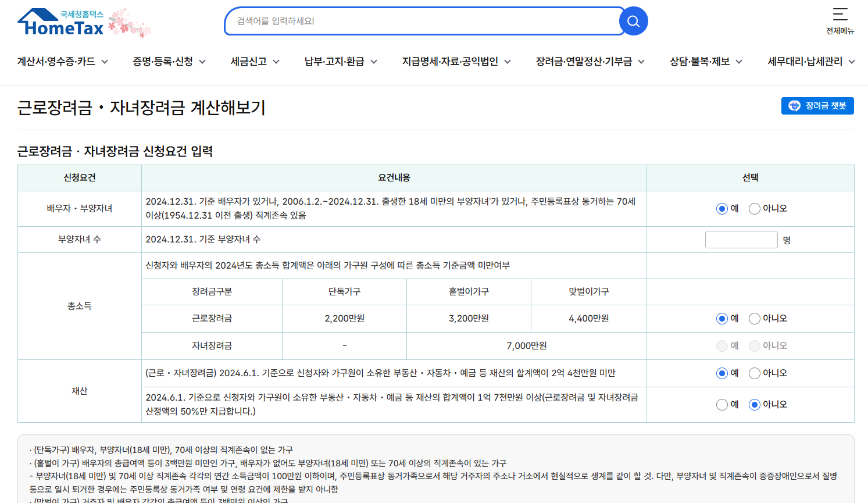The height and width of the screenshot is (503, 868).
Task: Open 세금신고 menu
Action: point(249,62)
